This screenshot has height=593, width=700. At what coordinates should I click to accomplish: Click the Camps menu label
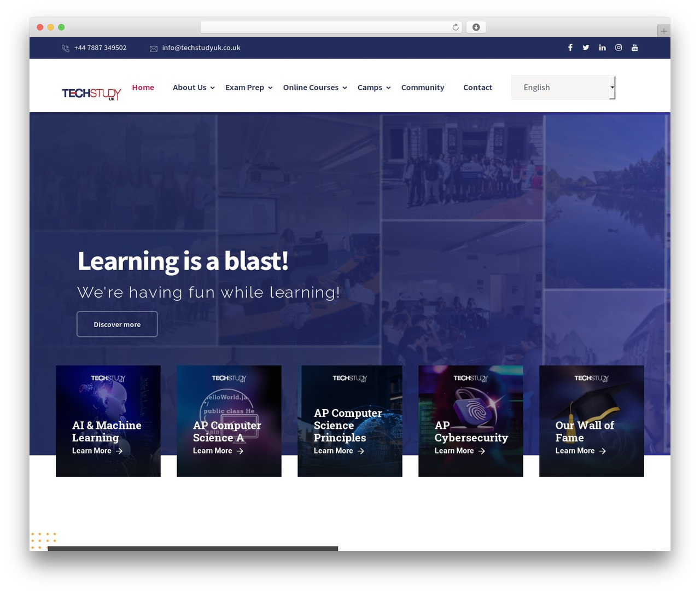(370, 88)
